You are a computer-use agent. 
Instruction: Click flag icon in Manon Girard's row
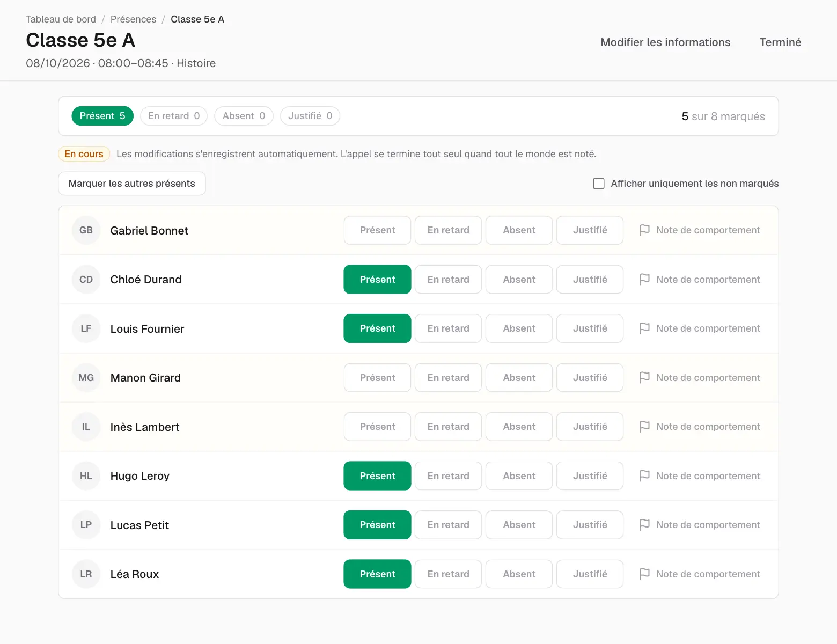click(x=644, y=378)
